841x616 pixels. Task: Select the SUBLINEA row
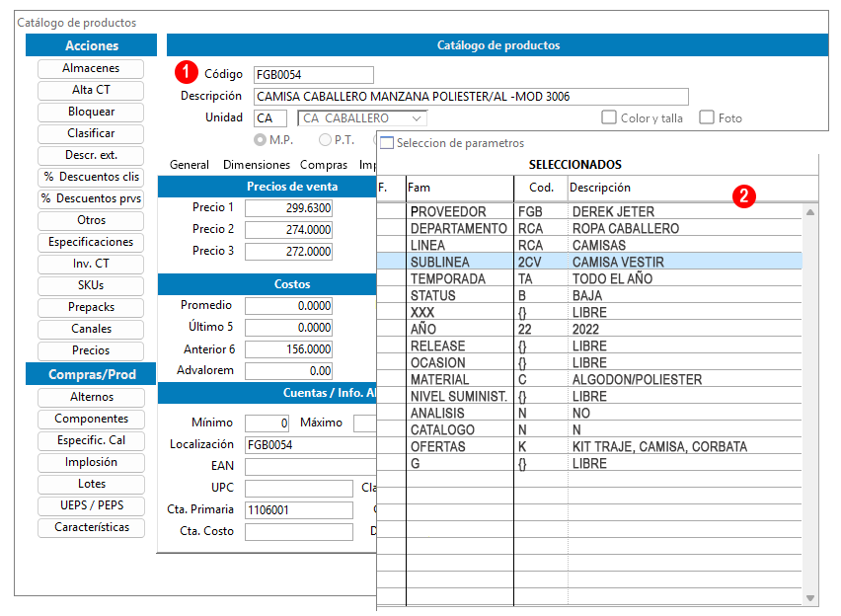[x=589, y=262]
